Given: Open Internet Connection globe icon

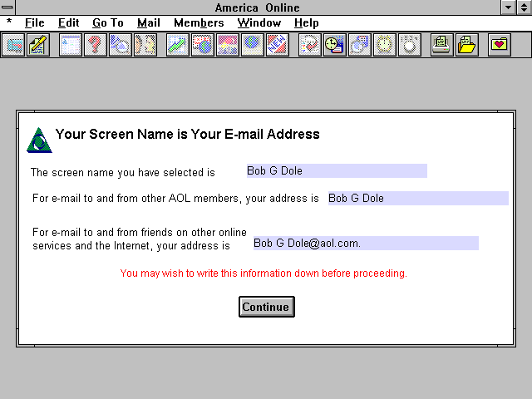Looking at the screenshot, I should 253,45.
